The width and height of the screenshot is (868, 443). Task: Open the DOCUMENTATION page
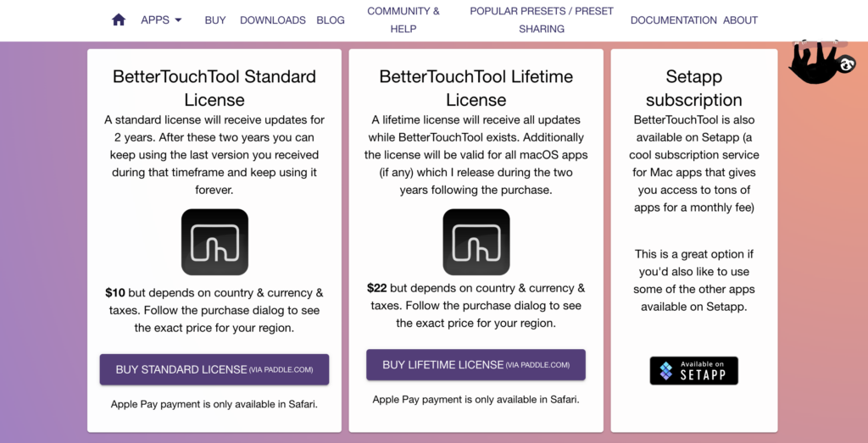coord(674,20)
